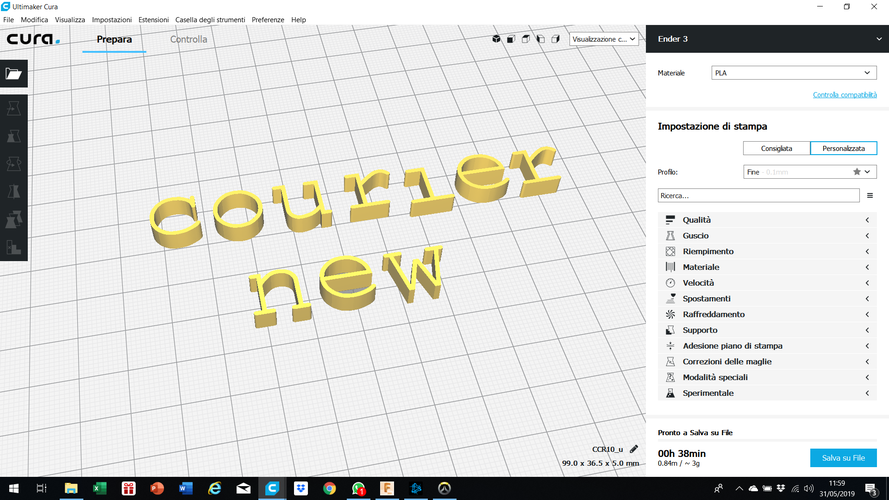The image size is (889, 500).
Task: Click the Ricerca settings search field
Action: point(759,196)
